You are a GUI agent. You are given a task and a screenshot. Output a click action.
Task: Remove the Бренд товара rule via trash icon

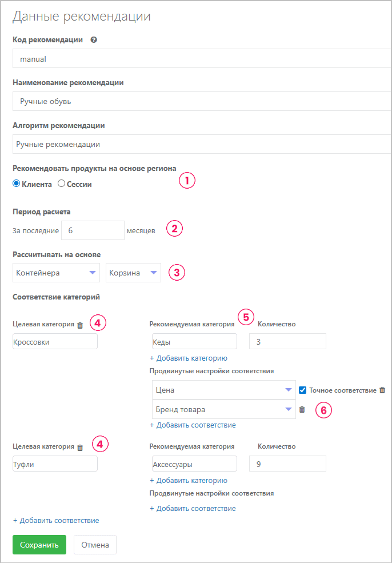click(302, 409)
